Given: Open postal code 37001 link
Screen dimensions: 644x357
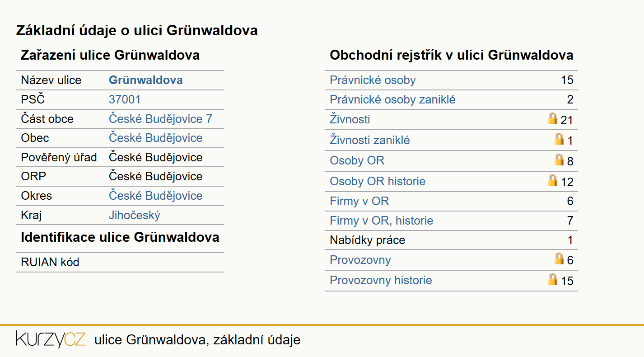Looking at the screenshot, I should coord(125,99).
